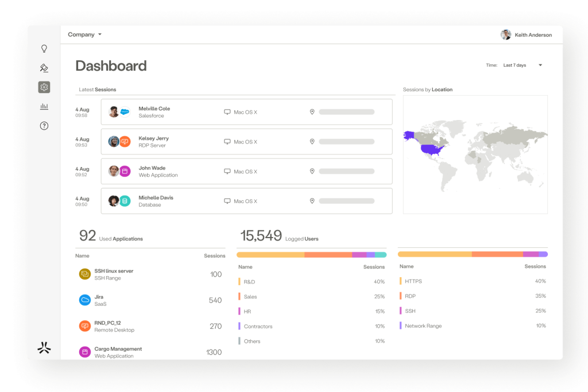This screenshot has width=588, height=392.
Task: Open Keith Anderson user profile menu
Action: coord(527,35)
